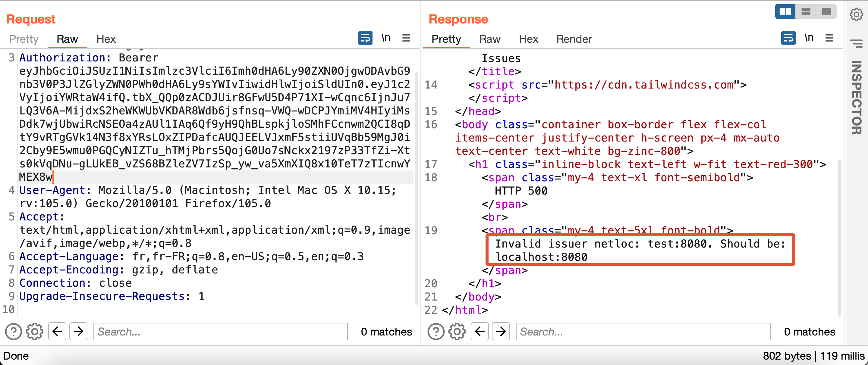
Task: Open the Request pane options menu
Action: (406, 38)
